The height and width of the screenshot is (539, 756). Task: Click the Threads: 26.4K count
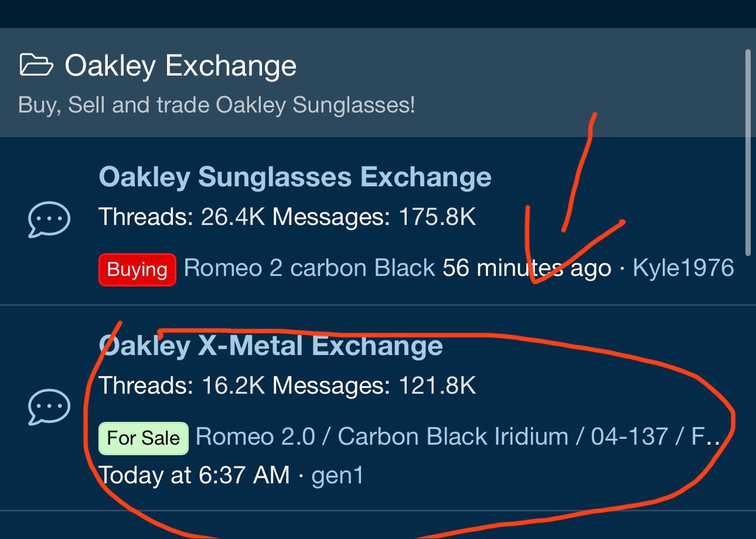point(181,217)
